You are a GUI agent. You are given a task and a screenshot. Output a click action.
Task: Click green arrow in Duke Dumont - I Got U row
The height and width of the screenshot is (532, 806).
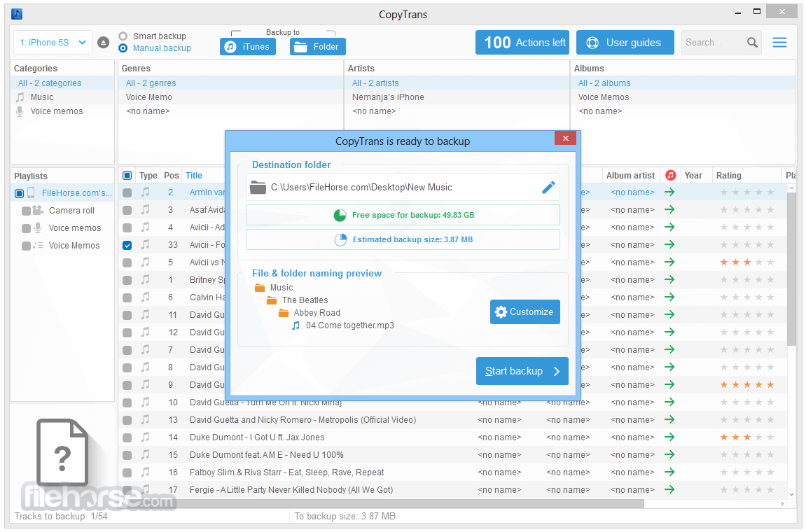[669, 437]
